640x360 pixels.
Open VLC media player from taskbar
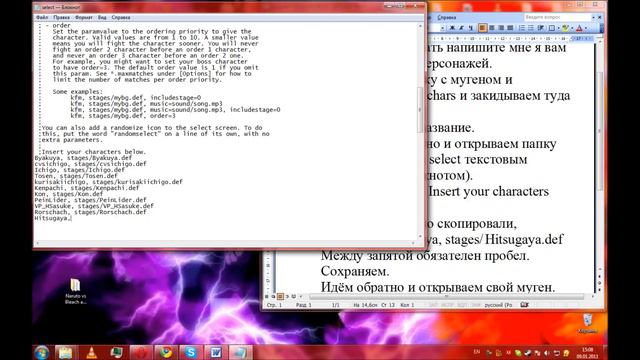coord(92,353)
